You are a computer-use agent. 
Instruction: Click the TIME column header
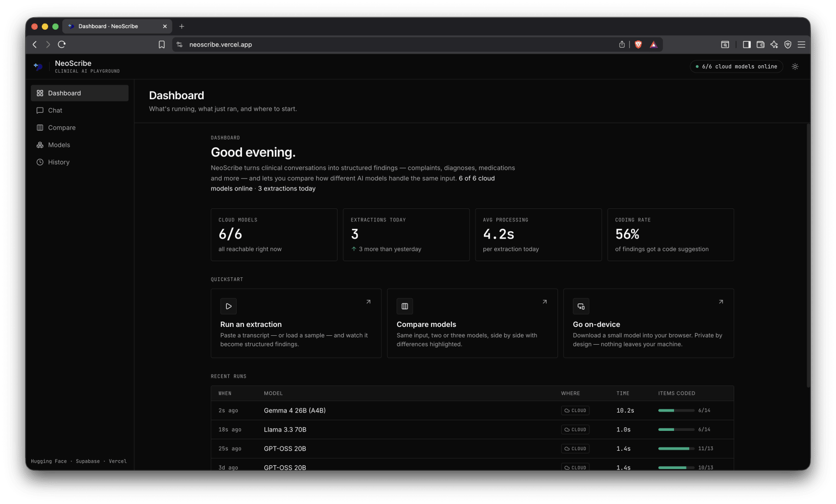623,393
